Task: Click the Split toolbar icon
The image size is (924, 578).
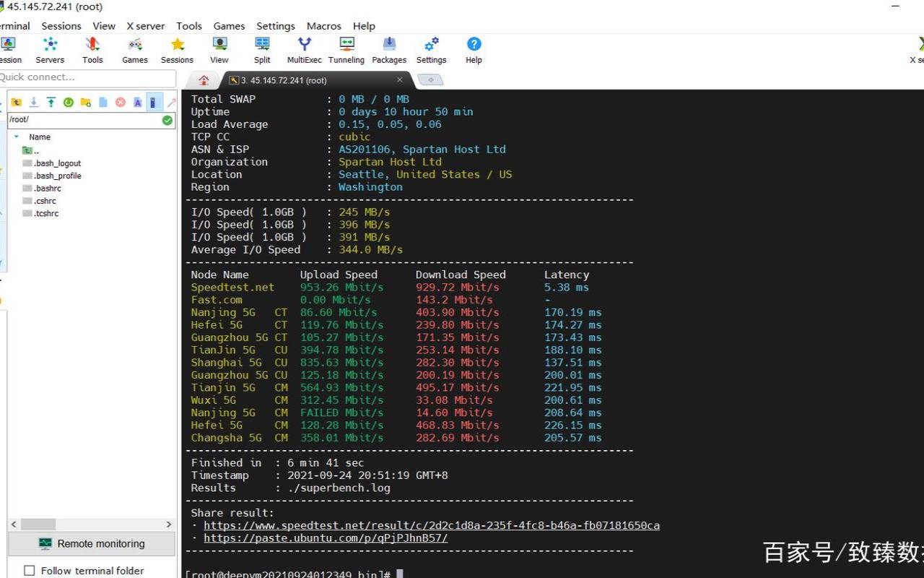Action: tap(262, 51)
